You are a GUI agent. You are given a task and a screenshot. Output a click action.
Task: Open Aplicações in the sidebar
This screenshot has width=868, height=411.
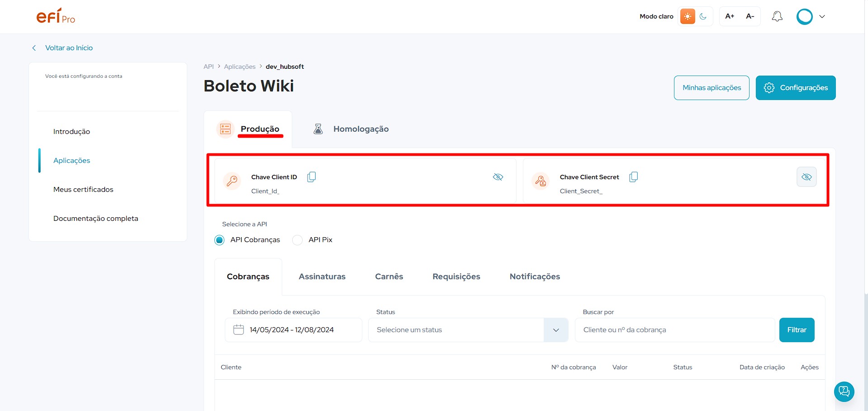click(71, 161)
